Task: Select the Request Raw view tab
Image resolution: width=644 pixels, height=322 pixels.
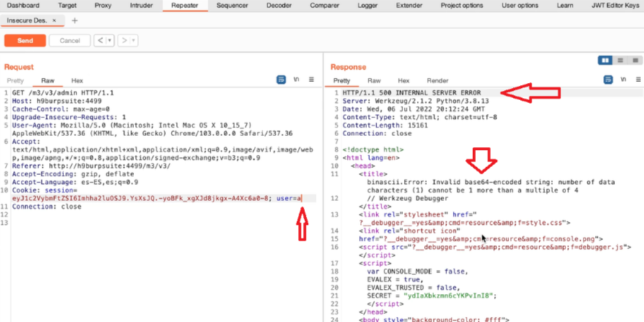Action: [48, 81]
